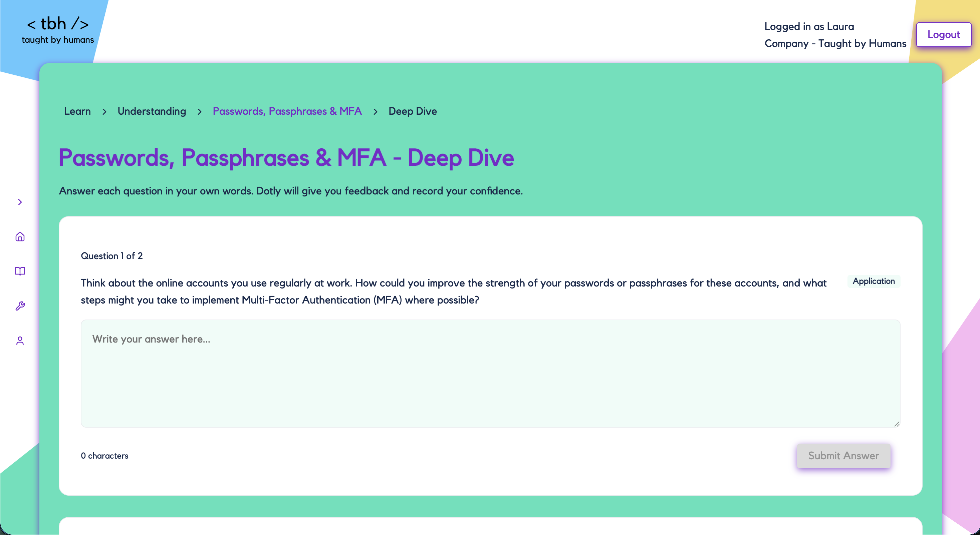Click the 'Question 1 of 2' label
The height and width of the screenshot is (535, 980).
112,256
